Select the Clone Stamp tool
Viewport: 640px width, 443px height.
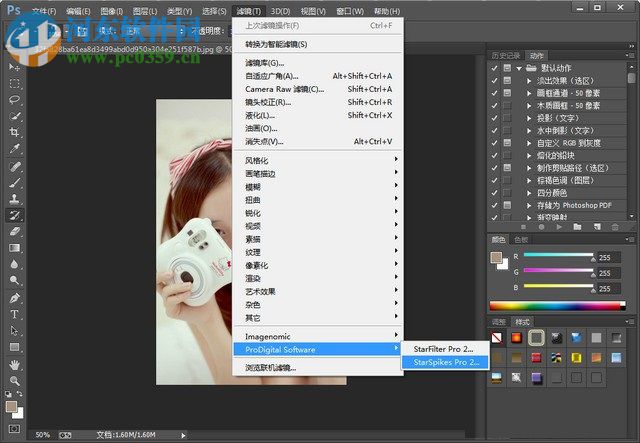point(14,199)
